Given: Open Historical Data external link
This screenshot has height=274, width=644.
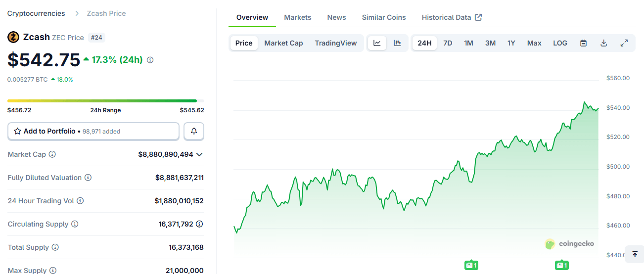Looking at the screenshot, I should tap(451, 17).
